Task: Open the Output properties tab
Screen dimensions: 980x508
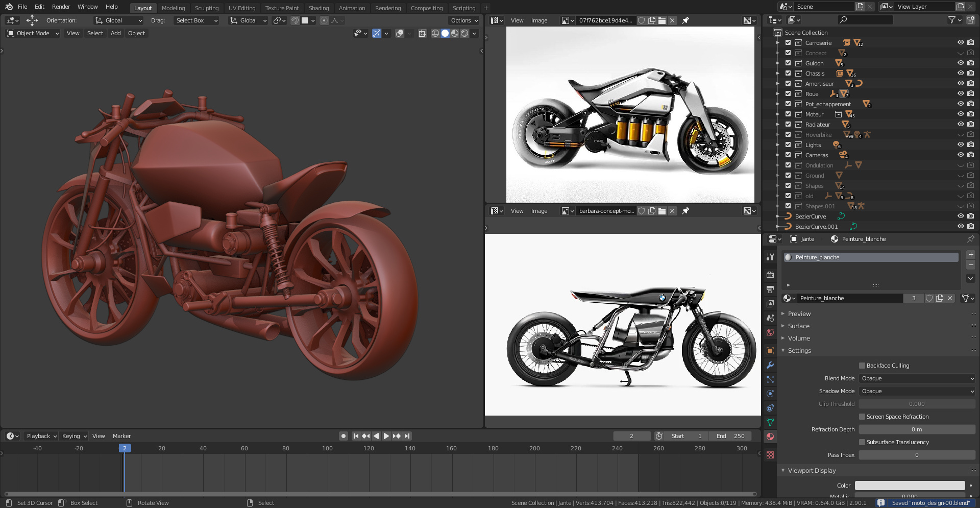Action: click(x=770, y=289)
